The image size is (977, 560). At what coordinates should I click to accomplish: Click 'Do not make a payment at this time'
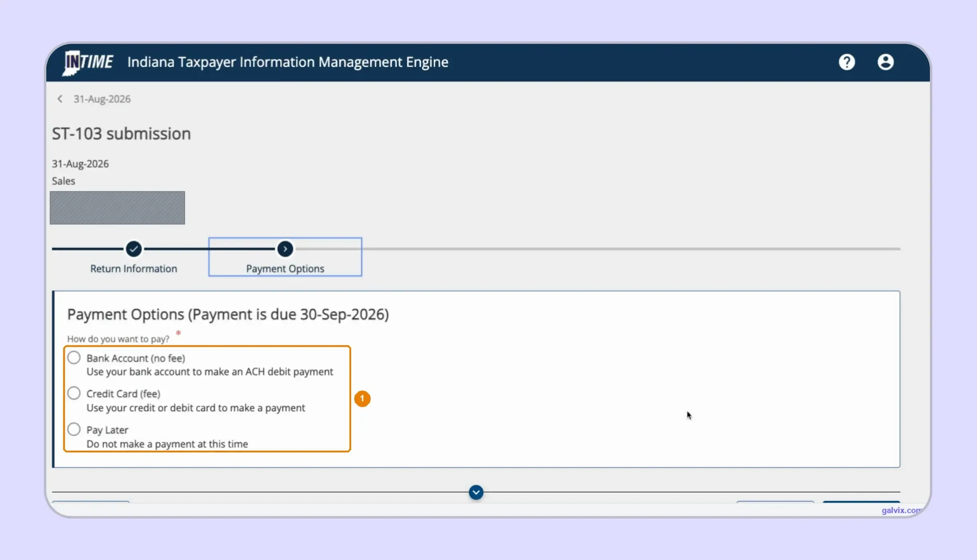pyautogui.click(x=167, y=444)
